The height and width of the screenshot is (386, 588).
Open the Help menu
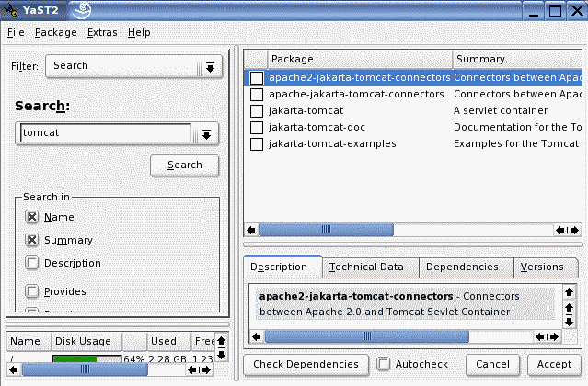tap(139, 32)
